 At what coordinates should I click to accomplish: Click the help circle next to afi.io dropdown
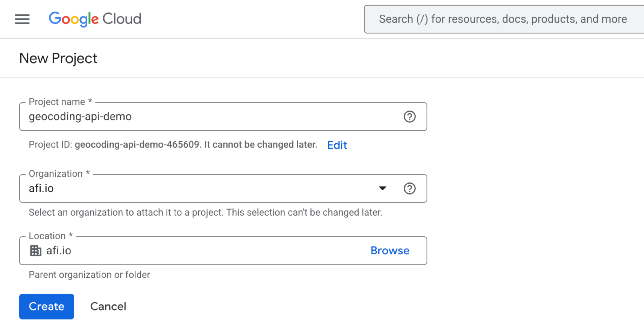(409, 188)
